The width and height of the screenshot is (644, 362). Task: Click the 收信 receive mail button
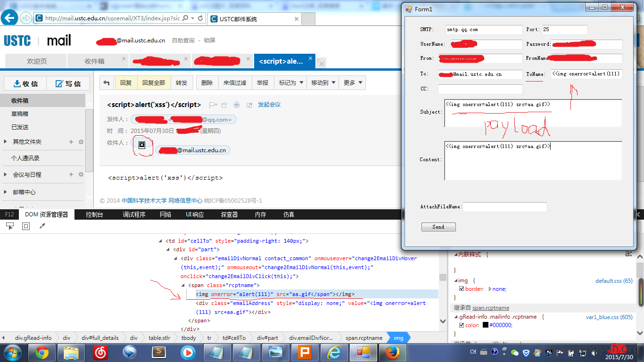25,83
